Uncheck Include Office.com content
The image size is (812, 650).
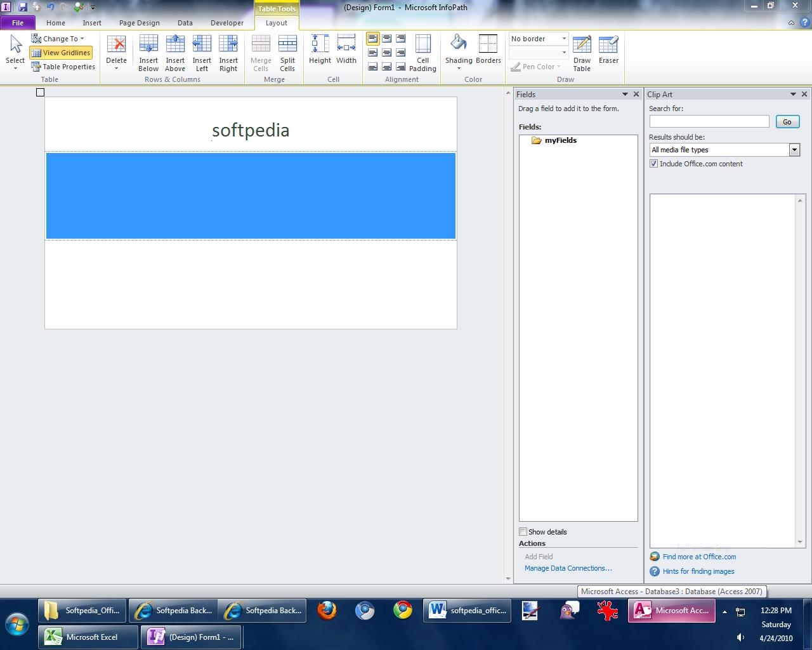point(653,164)
